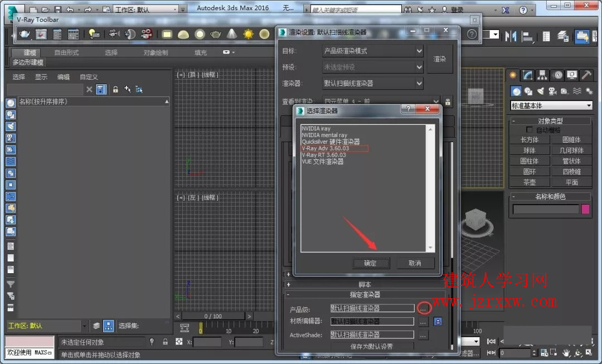This screenshot has height=364, width=602.
Task: Create a V-Ray dome light
Action: coord(183,35)
